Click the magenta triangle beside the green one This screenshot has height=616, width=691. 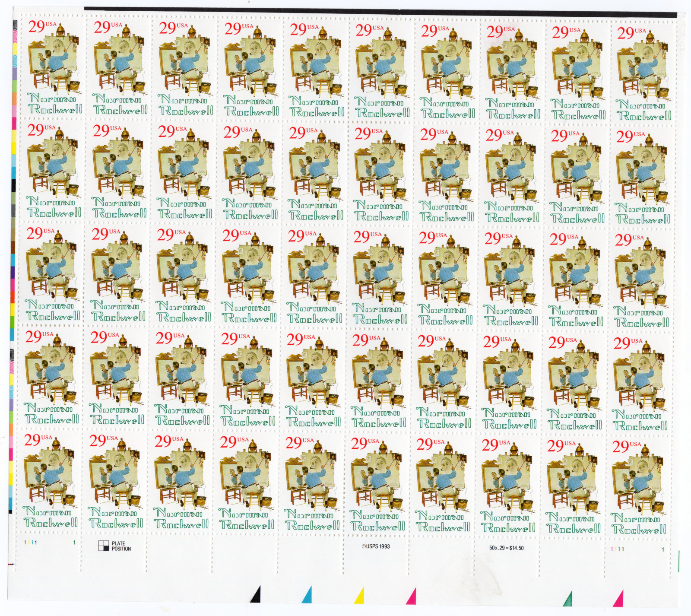pos(618,598)
